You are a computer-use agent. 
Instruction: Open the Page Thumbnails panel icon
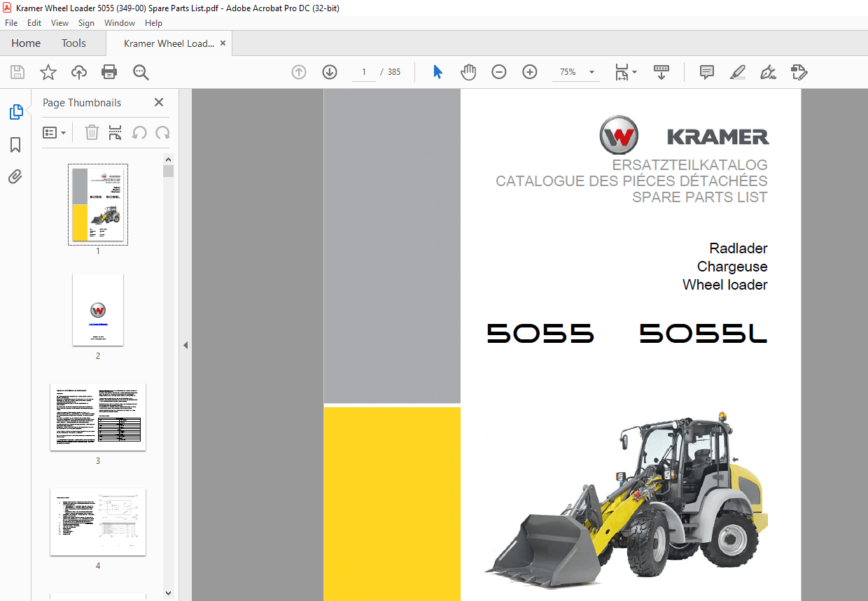point(15,111)
